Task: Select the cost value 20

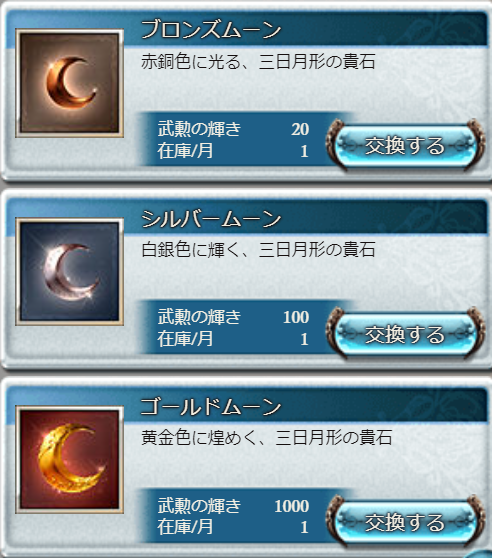Action: click(x=300, y=129)
